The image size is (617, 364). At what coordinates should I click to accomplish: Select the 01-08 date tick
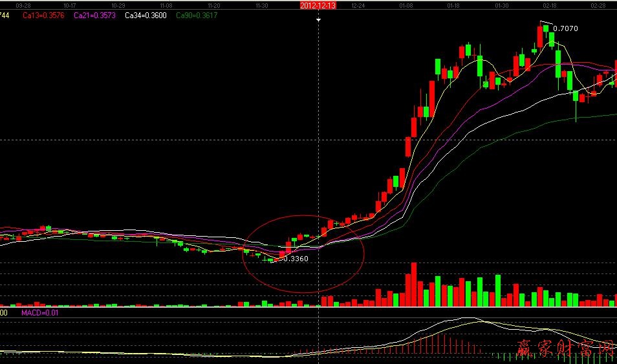point(406,5)
